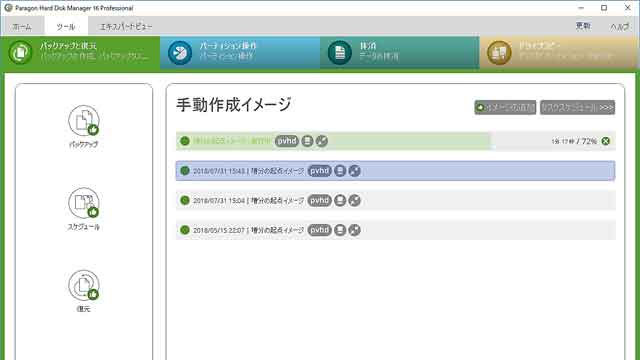The height and width of the screenshot is (360, 640).
Task: Cancel the 72% in-progress backup
Action: [606, 141]
